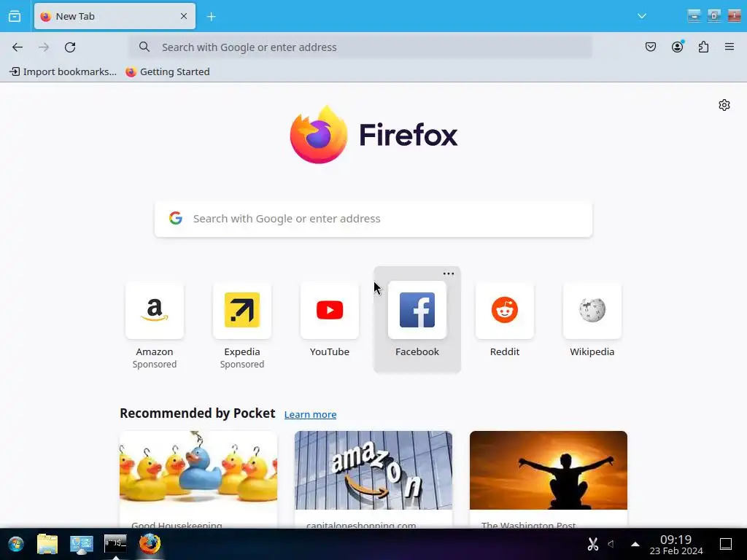This screenshot has height=560, width=747.
Task: Open the system settings taskbar icon
Action: [82, 544]
